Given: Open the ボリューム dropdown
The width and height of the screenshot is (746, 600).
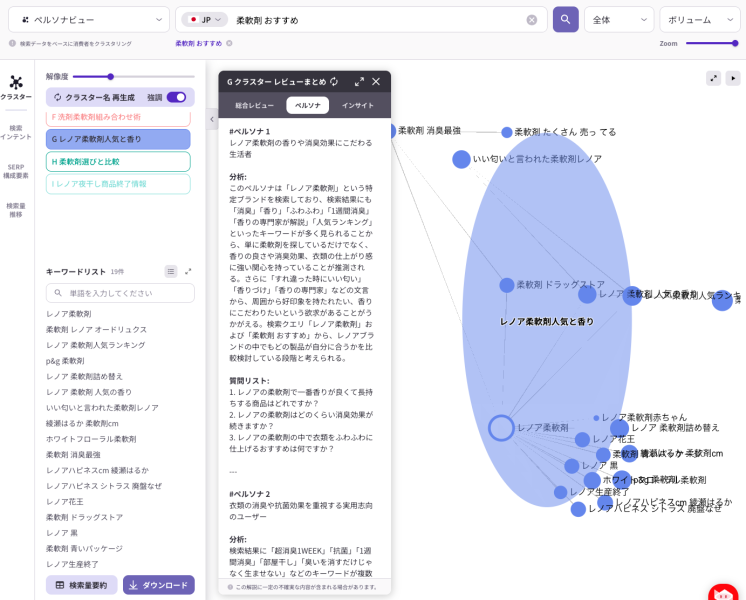Looking at the screenshot, I should point(699,19).
